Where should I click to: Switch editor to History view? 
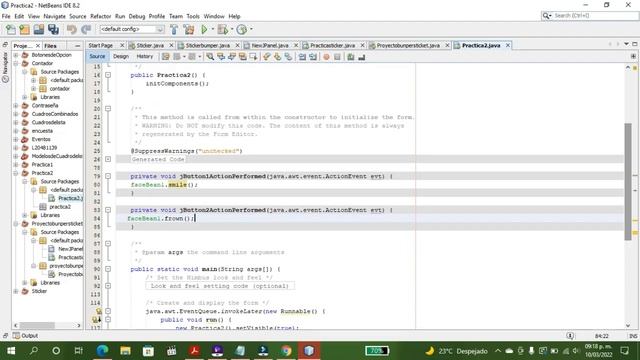pos(144,56)
